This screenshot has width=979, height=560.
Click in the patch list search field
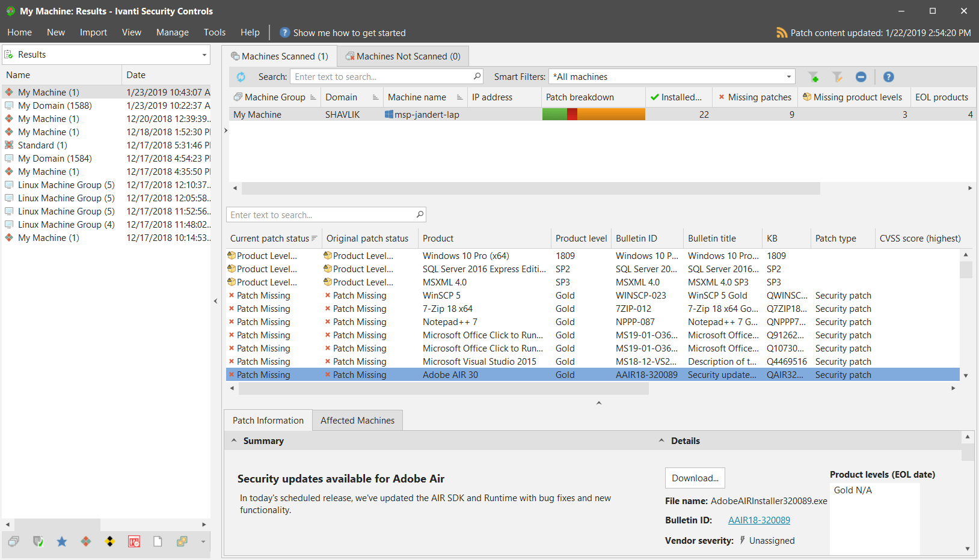[321, 215]
